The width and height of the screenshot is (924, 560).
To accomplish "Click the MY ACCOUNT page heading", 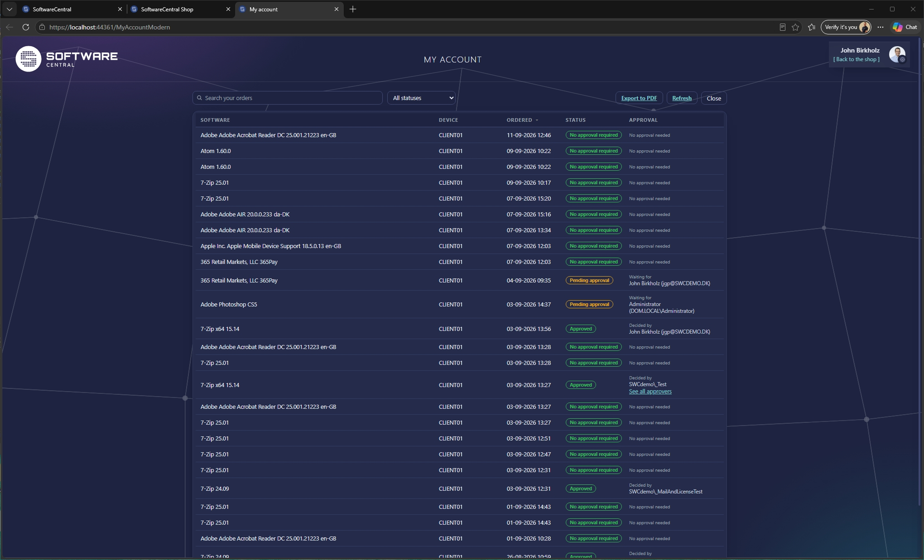I will [x=452, y=59].
